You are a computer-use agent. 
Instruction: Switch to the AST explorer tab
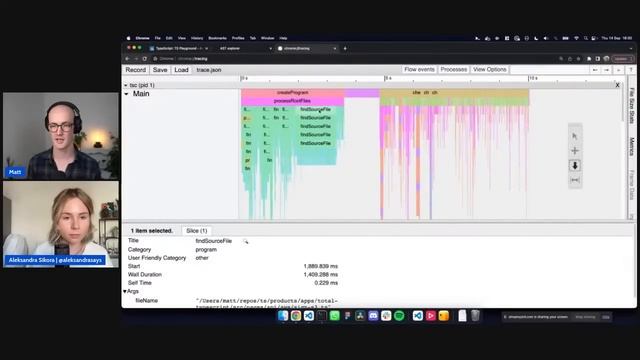coord(244,48)
